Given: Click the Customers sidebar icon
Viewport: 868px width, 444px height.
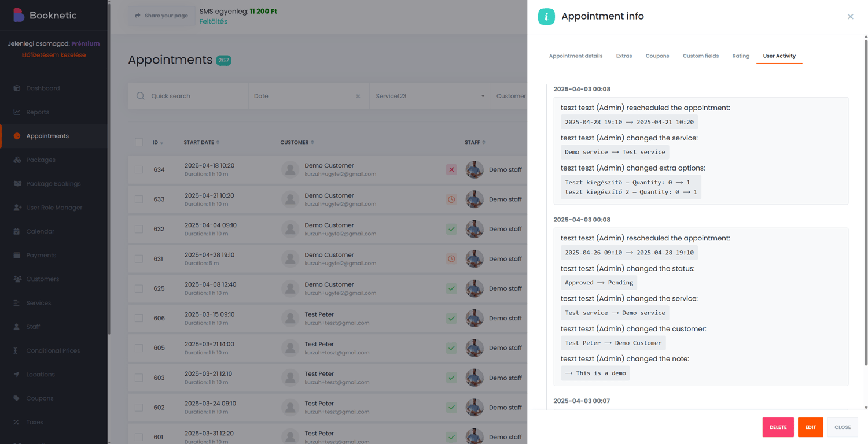Looking at the screenshot, I should [17, 279].
